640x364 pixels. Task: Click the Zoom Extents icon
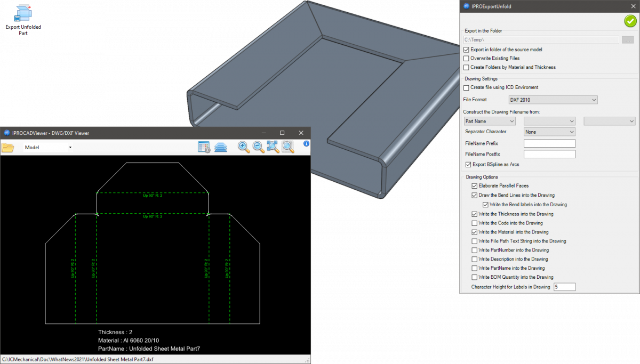(273, 147)
